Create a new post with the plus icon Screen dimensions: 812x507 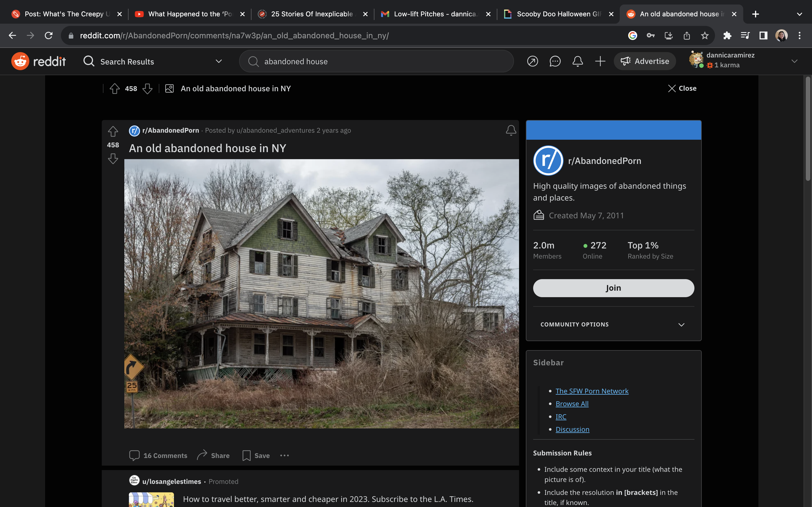[x=600, y=61]
